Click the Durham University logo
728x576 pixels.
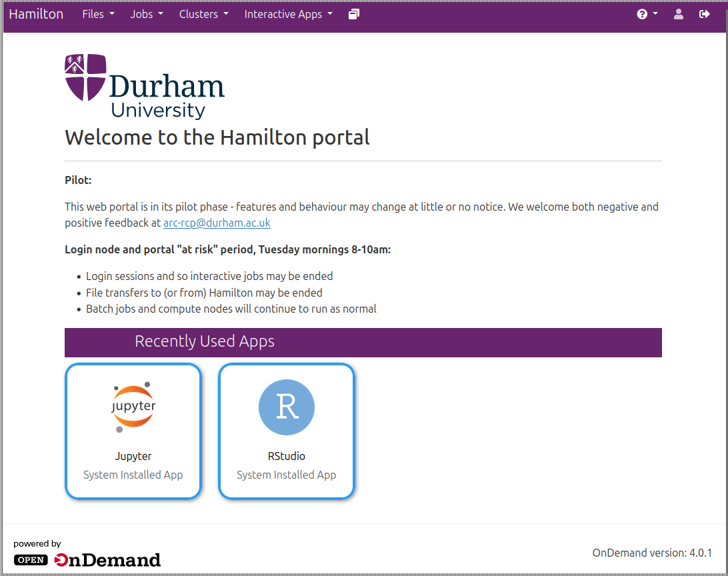point(145,86)
